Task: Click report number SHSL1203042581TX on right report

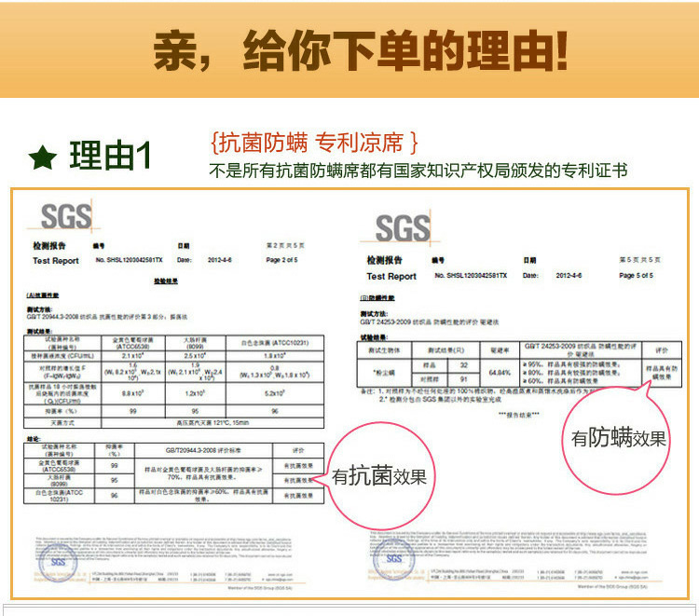Action: click(x=471, y=276)
